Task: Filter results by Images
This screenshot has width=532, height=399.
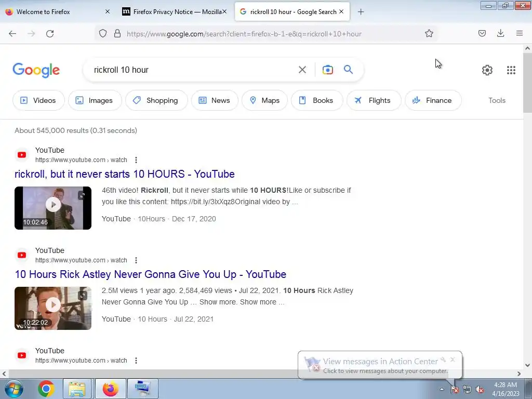Action: tap(95, 100)
